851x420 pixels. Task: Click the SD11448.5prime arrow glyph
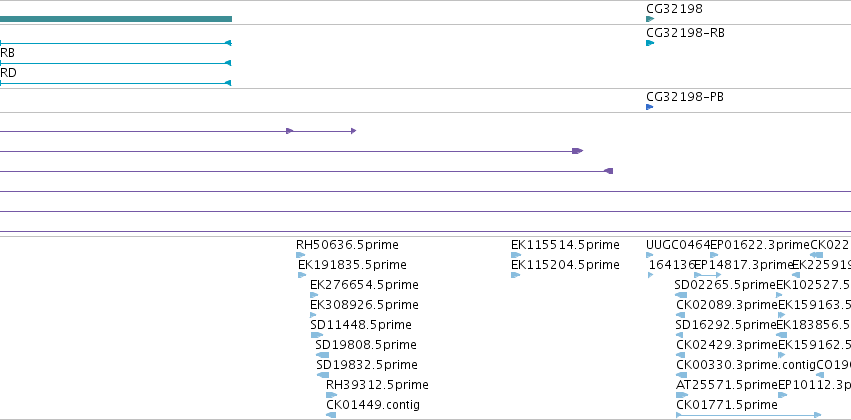316,335
